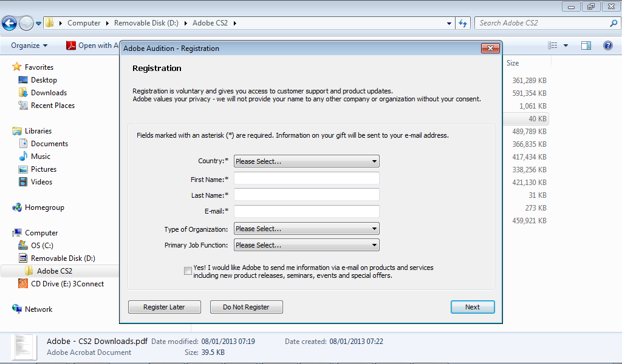The height and width of the screenshot is (364, 622).
Task: Open Desktop in Favorites
Action: tap(44, 80)
